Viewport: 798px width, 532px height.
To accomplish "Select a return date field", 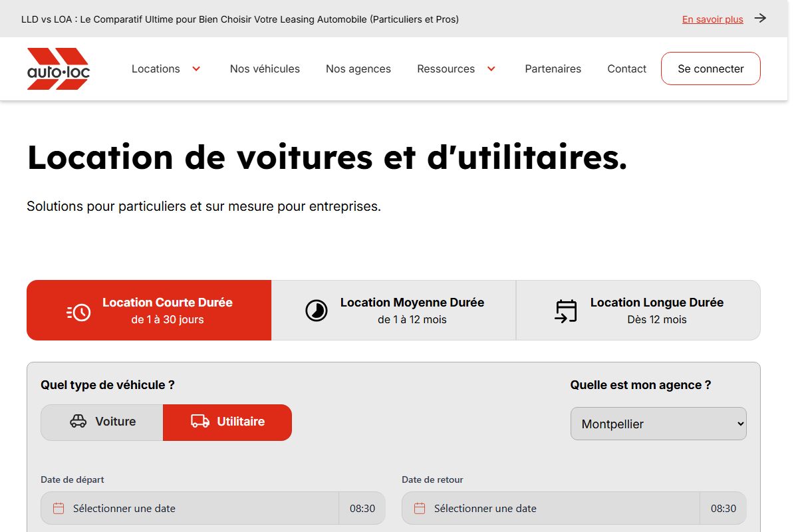I will click(x=551, y=508).
